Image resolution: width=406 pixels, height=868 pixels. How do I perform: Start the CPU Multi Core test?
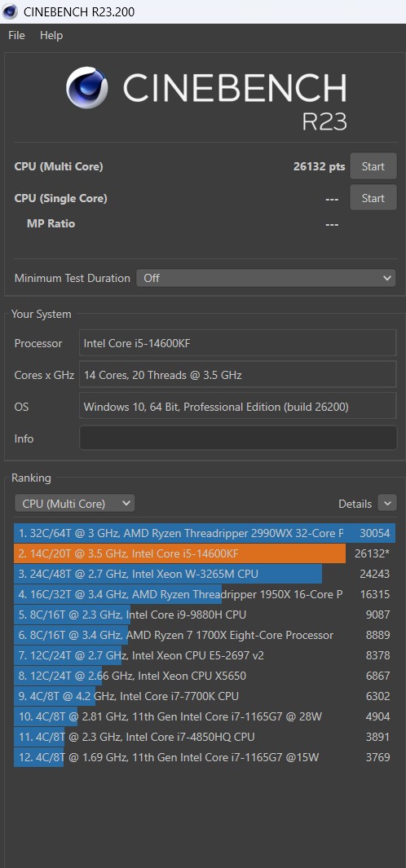(x=373, y=166)
